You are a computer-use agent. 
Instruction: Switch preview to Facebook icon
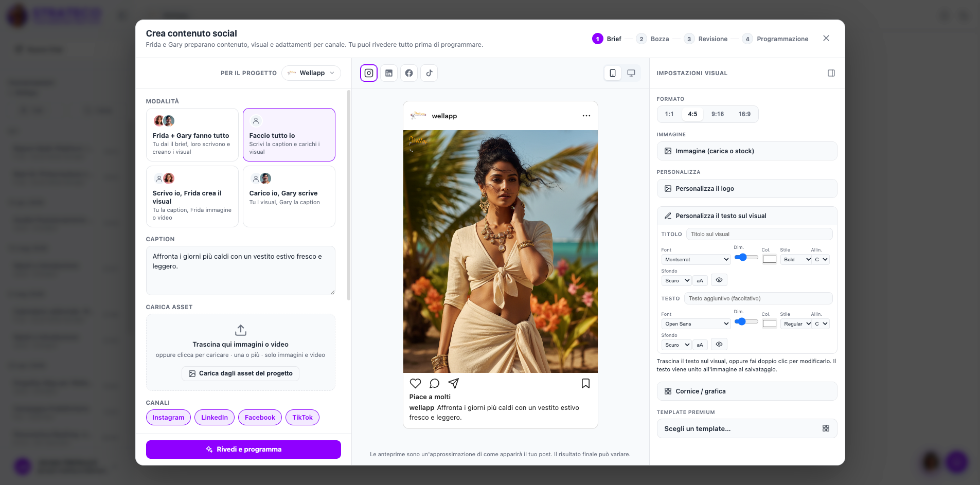[409, 73]
